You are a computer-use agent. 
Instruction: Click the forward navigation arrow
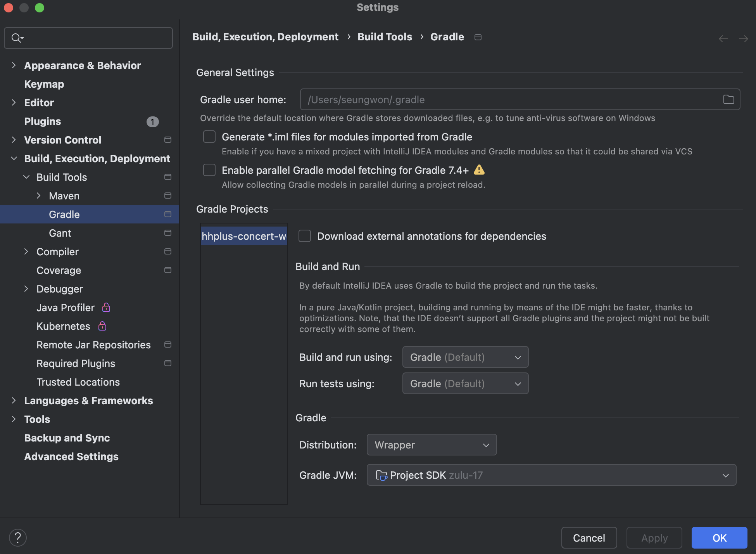tap(743, 39)
